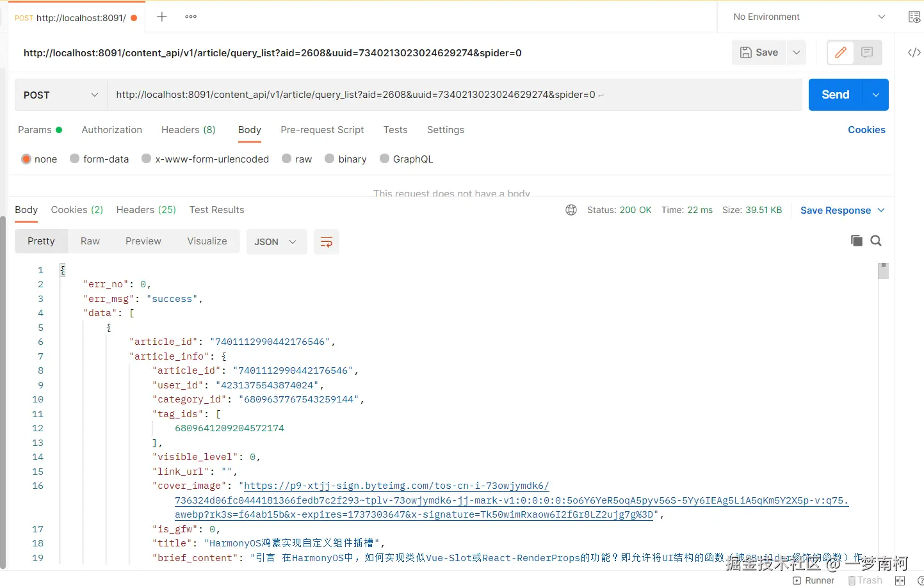Open the Pre-request Script tab
Image resolution: width=924 pixels, height=588 pixels.
pos(322,129)
